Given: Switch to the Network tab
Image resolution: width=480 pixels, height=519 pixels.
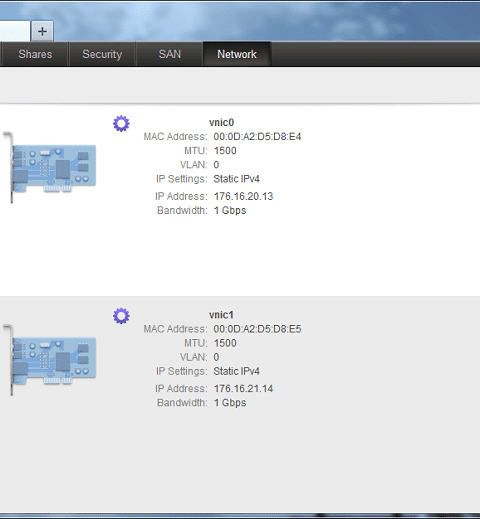Looking at the screenshot, I should click(x=237, y=54).
